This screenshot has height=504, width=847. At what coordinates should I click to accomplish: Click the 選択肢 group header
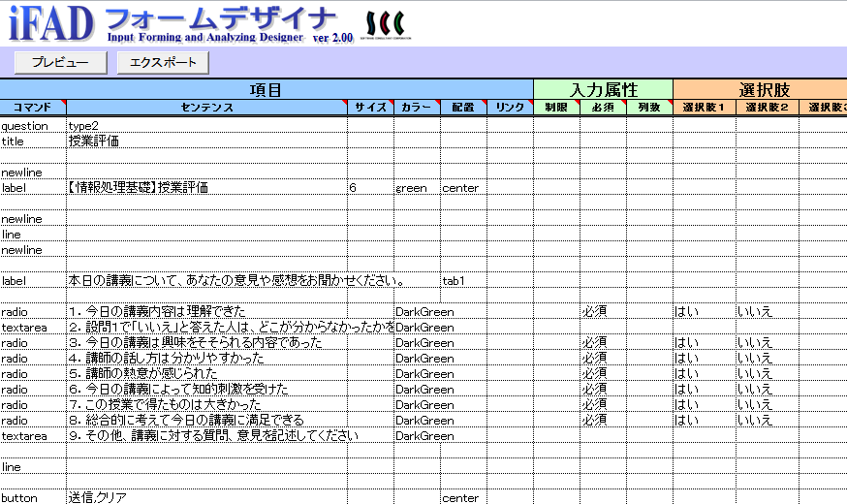760,90
